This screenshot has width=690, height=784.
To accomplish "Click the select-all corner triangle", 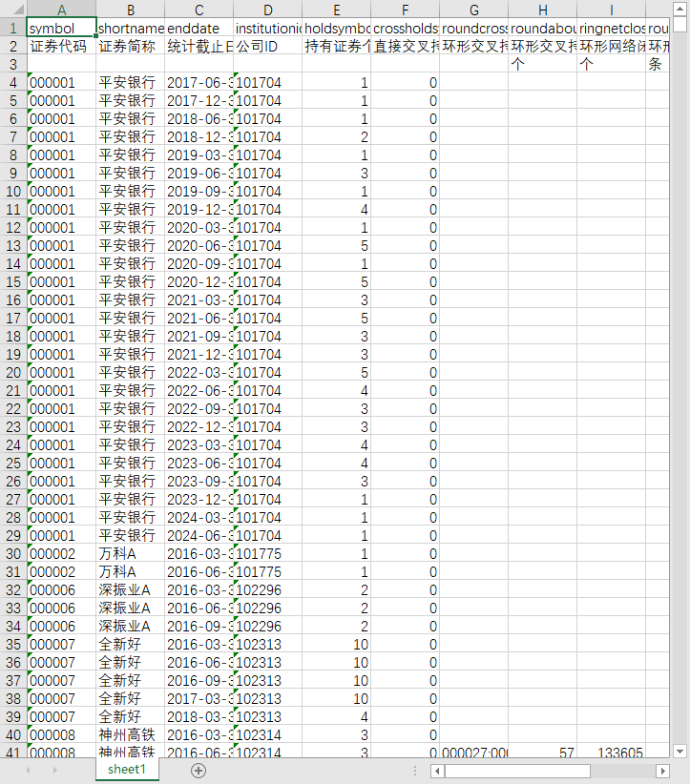I will 13,10.
